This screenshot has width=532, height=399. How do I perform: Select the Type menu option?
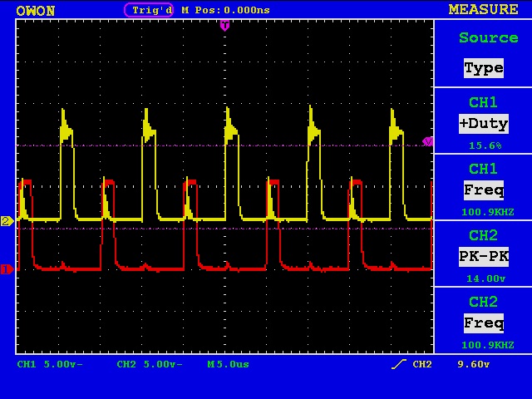(x=484, y=68)
